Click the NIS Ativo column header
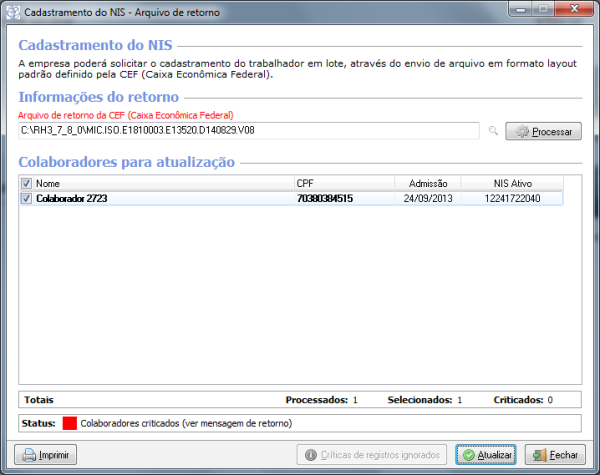This screenshot has height=475, width=600. click(513, 183)
